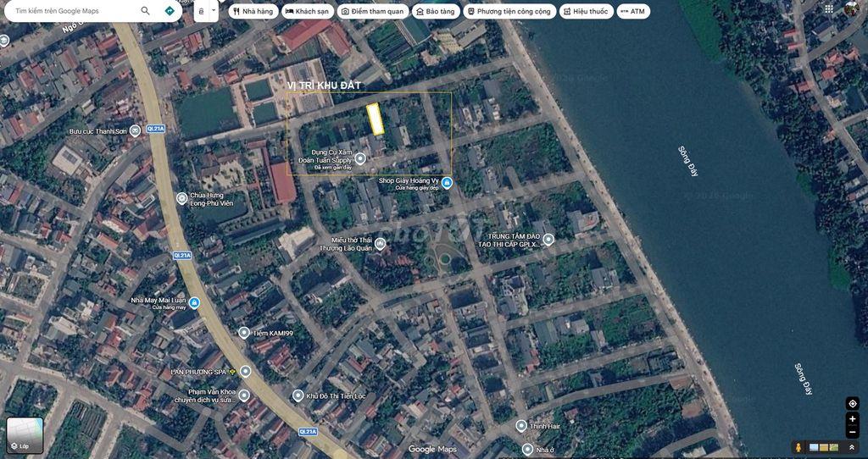The image size is (868, 459).
Task: Choose the Điểm tham quan chip
Action: (373, 11)
